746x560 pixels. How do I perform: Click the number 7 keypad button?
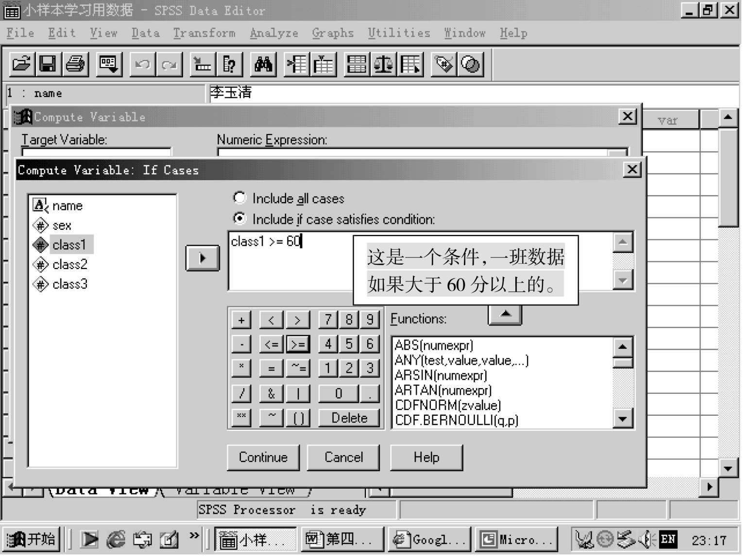[328, 320]
